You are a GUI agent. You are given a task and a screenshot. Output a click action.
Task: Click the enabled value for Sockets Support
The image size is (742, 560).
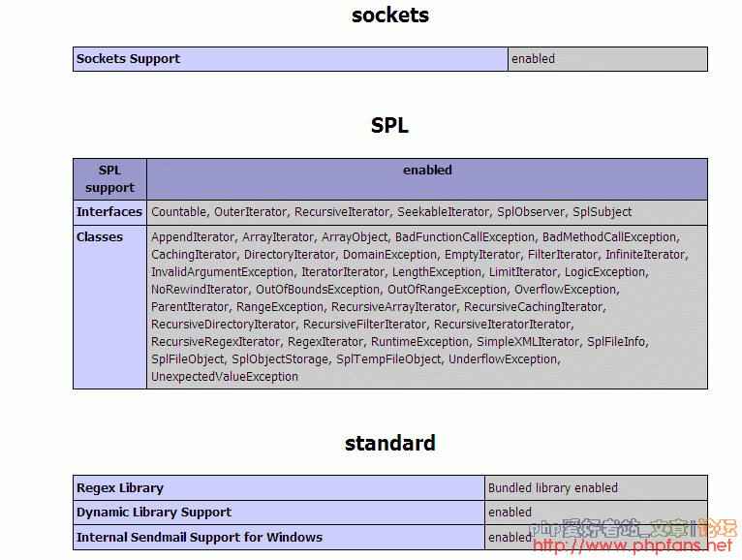click(533, 59)
